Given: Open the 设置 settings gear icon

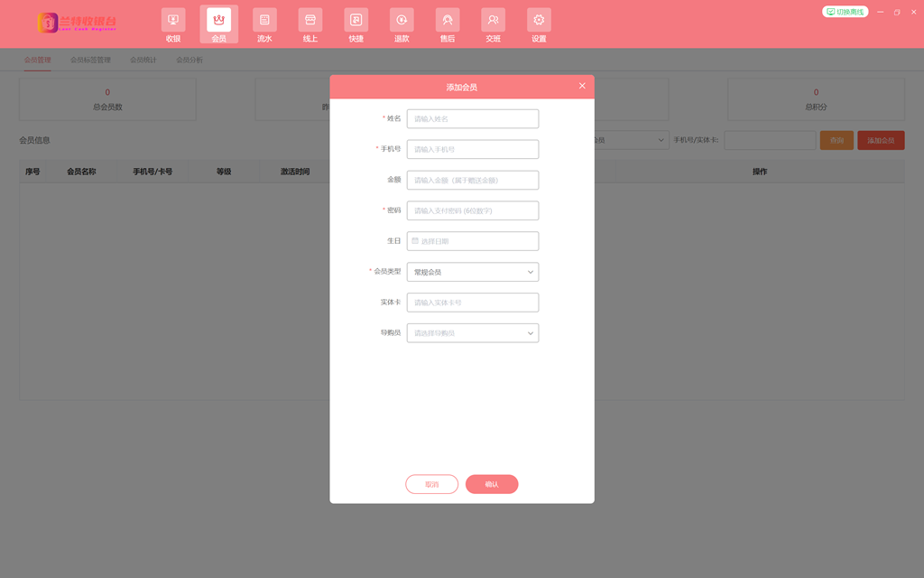Looking at the screenshot, I should (539, 20).
